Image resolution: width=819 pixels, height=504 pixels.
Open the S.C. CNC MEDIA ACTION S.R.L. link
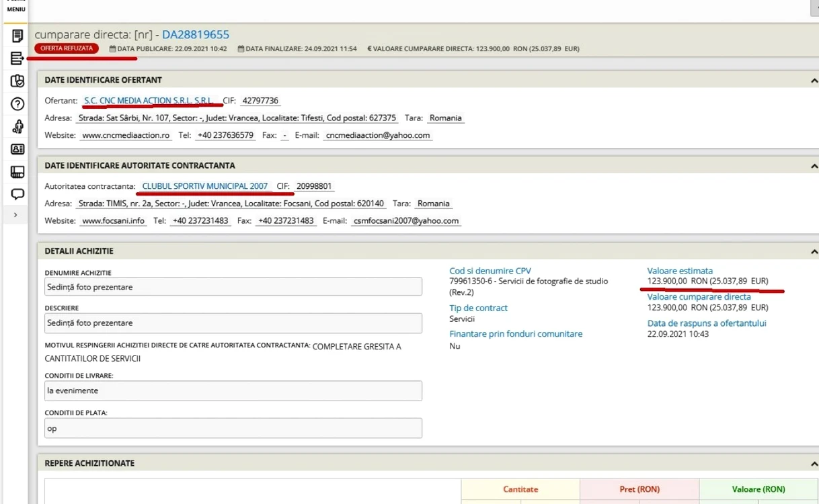coord(149,100)
